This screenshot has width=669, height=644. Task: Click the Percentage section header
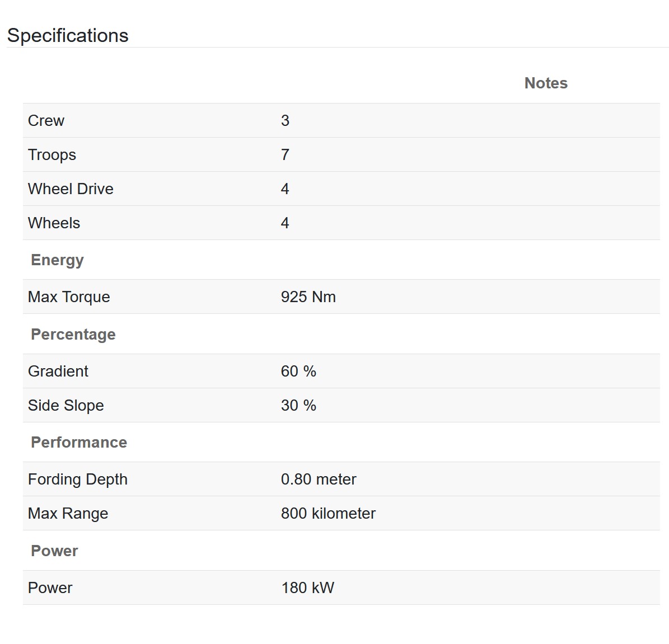[x=73, y=335]
